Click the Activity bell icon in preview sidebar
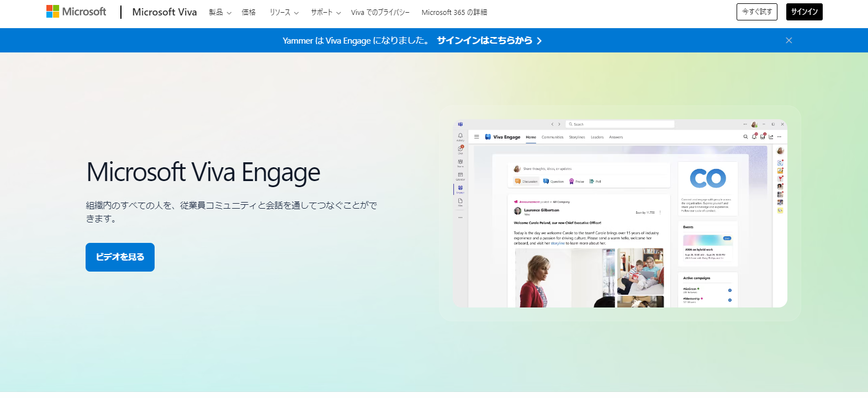Viewport: 868px width, 398px height. (461, 136)
